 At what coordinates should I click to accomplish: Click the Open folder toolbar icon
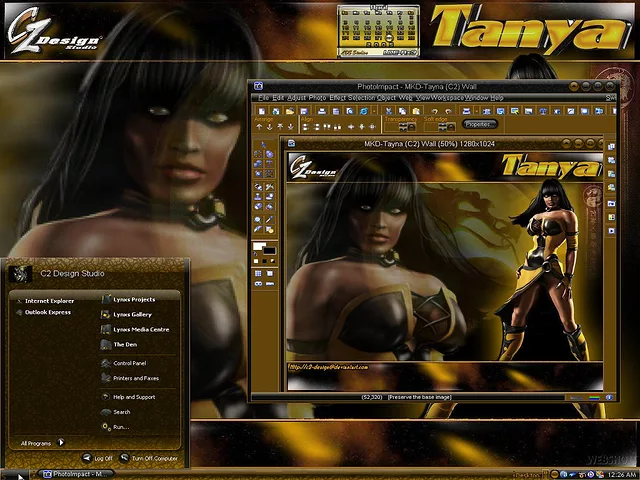290,111
